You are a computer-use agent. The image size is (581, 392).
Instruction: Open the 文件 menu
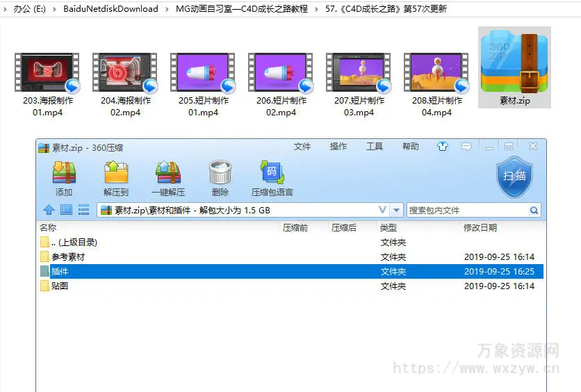(x=302, y=147)
